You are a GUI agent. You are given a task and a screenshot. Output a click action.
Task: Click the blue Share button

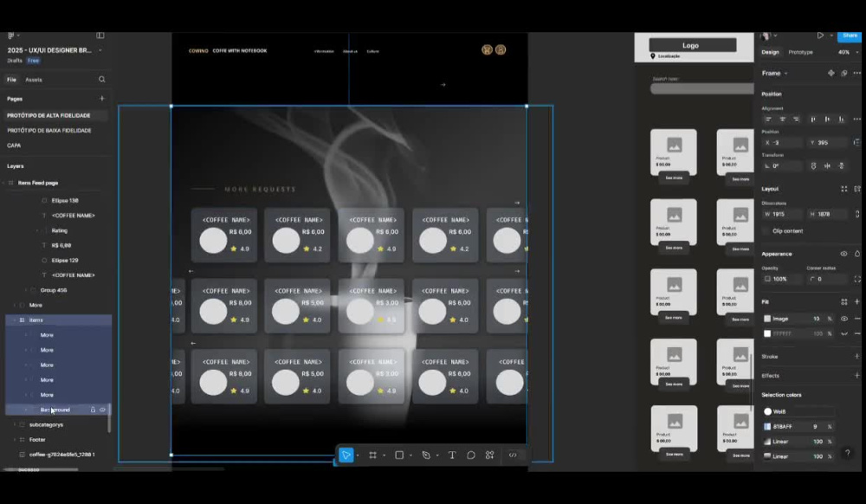pos(850,36)
